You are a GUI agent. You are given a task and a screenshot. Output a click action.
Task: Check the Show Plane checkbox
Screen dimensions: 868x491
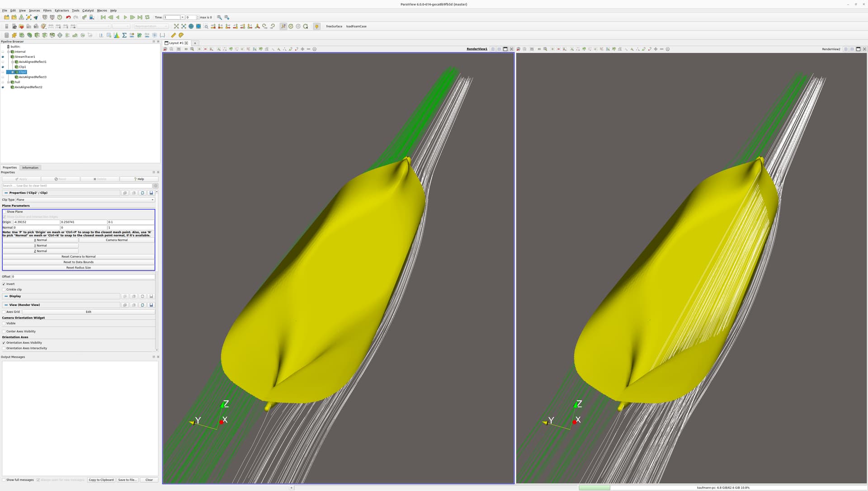coord(5,212)
